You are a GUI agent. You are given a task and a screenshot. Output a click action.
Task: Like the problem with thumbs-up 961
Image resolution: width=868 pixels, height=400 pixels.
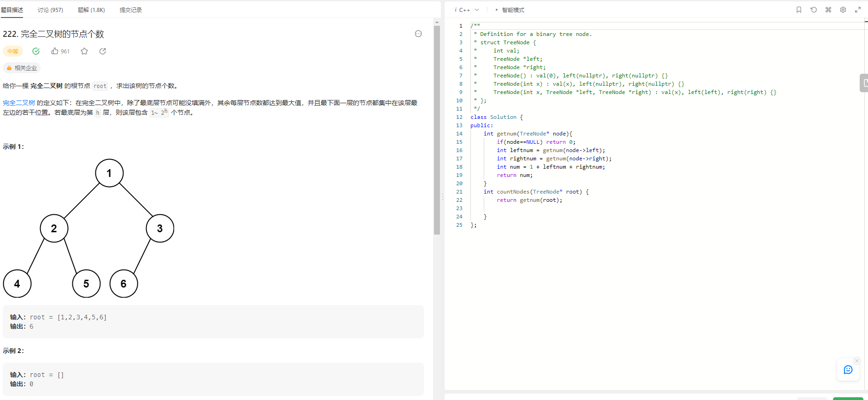(60, 51)
